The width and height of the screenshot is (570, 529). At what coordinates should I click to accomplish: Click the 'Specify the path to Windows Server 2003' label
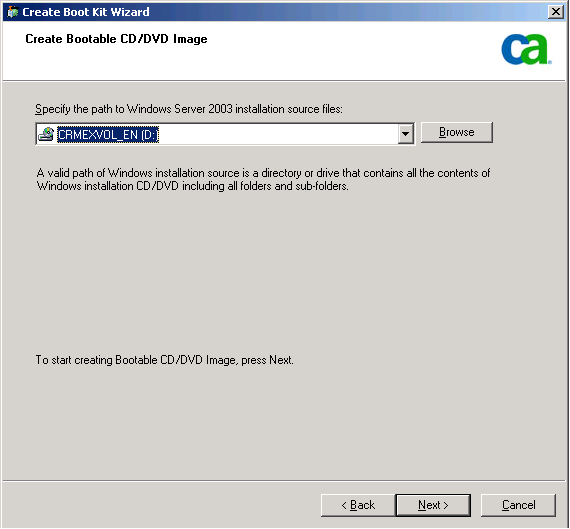(189, 109)
